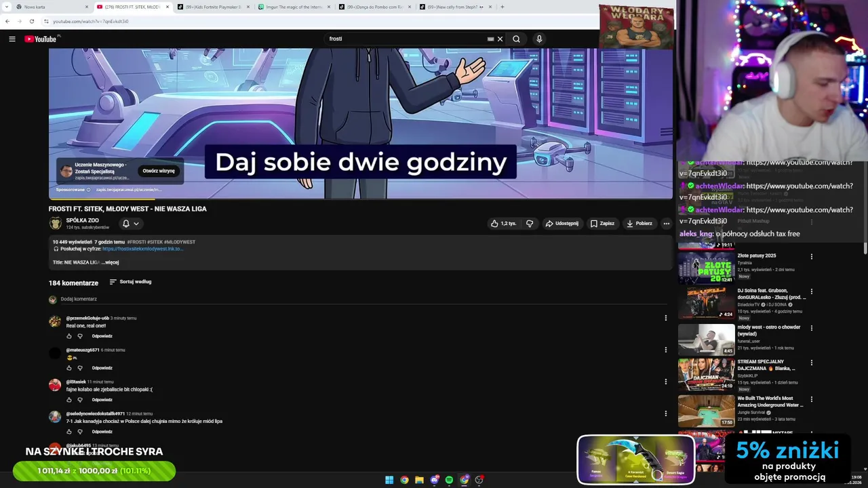Switch to the Nowa karta tab

tap(52, 7)
